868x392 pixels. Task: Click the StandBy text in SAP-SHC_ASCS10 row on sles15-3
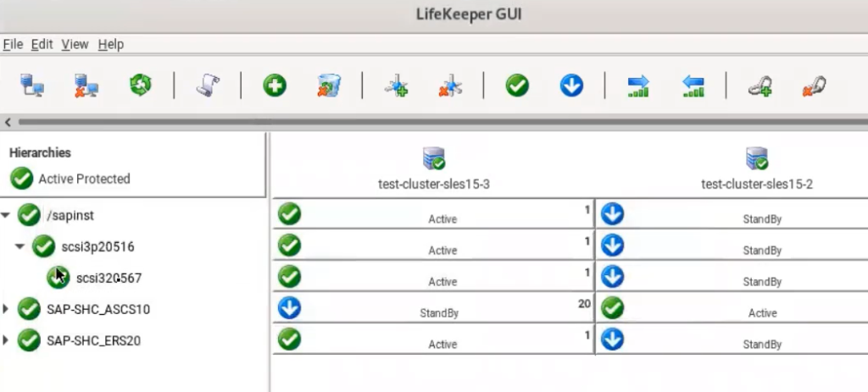tap(439, 313)
